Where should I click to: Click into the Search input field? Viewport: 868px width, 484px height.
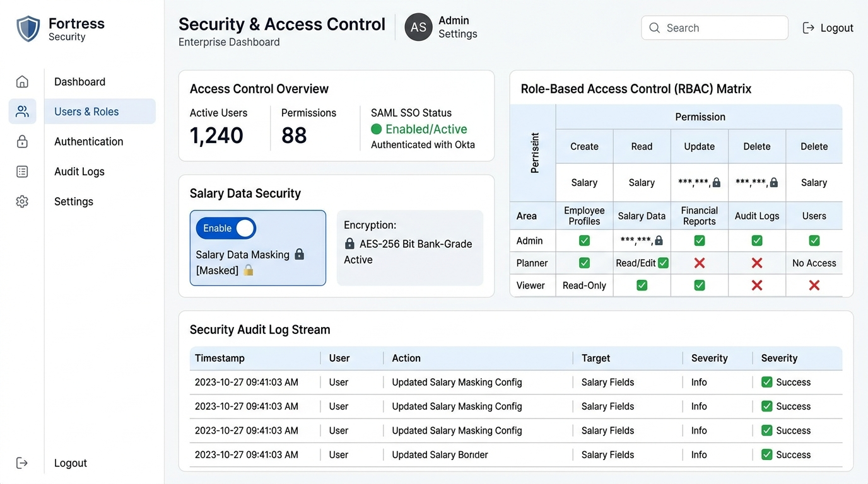715,28
